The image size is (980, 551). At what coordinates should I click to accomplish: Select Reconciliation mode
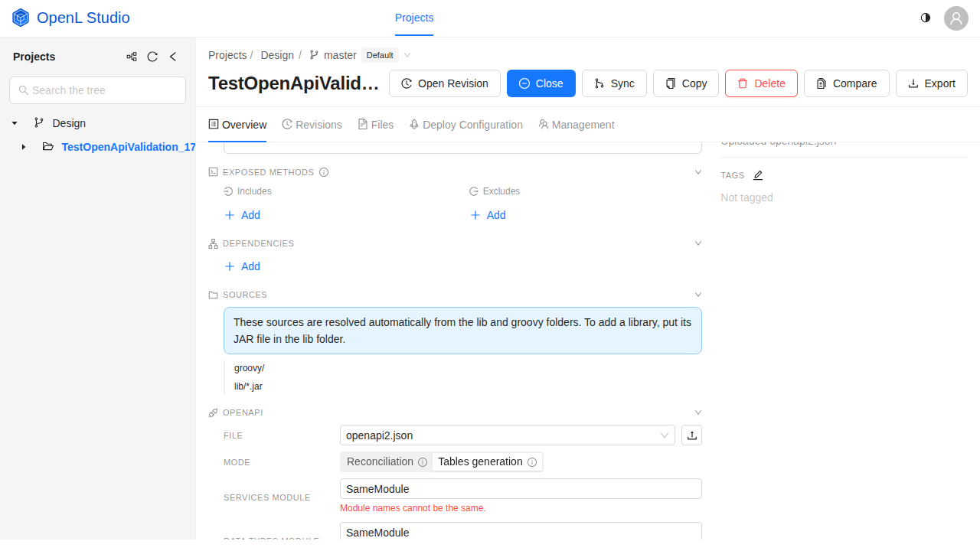tap(387, 461)
